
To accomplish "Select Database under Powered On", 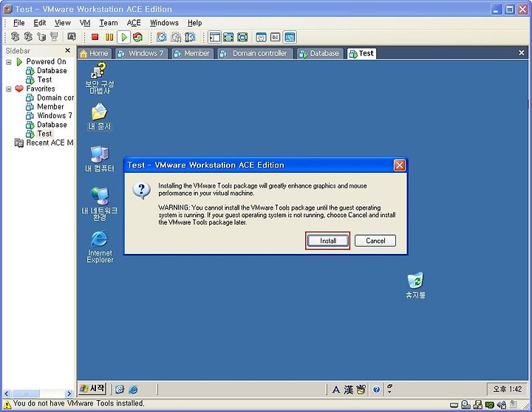I will pyautogui.click(x=47, y=71).
